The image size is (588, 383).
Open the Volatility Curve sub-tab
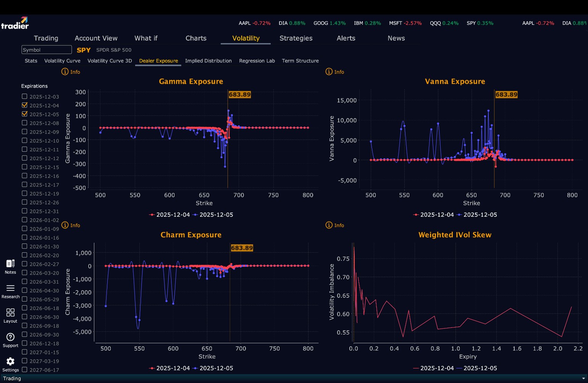click(62, 61)
